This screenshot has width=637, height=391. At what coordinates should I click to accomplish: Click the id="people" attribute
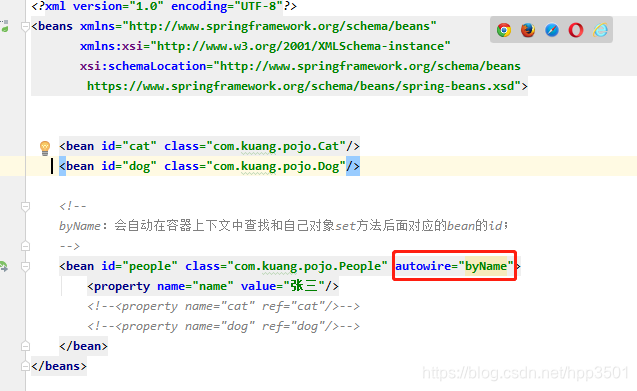pos(139,266)
